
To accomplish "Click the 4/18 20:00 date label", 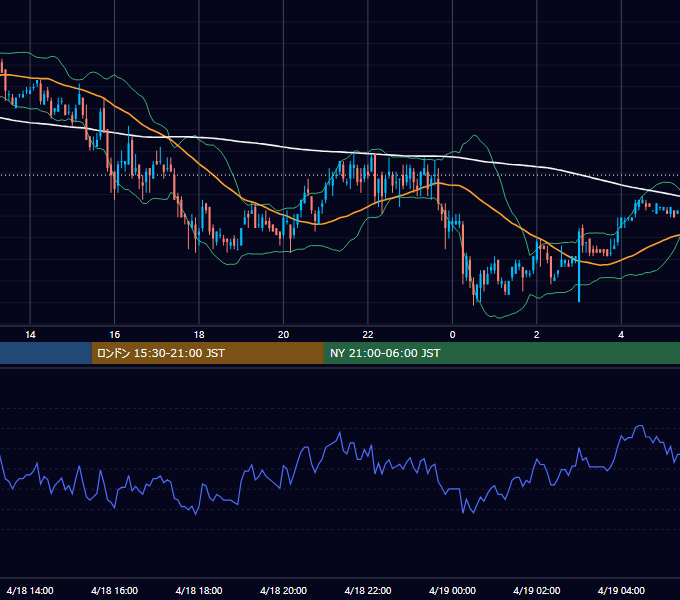I will pyautogui.click(x=283, y=590).
